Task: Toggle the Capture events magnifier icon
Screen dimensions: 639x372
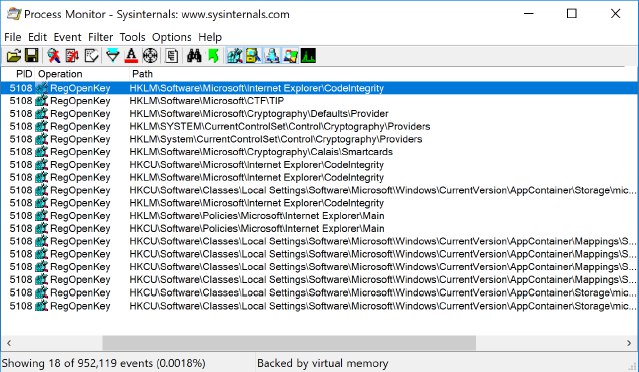Action: point(53,55)
